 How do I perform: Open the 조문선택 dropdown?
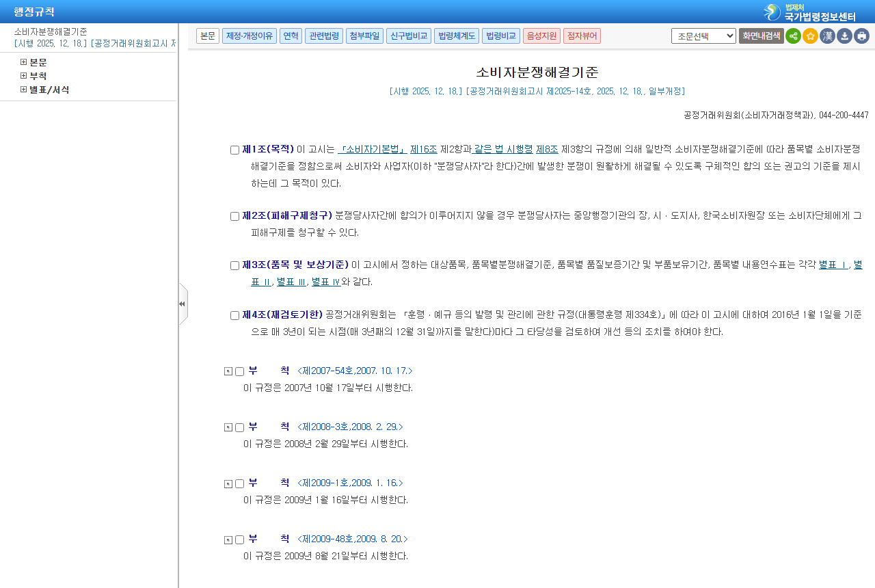(x=703, y=36)
